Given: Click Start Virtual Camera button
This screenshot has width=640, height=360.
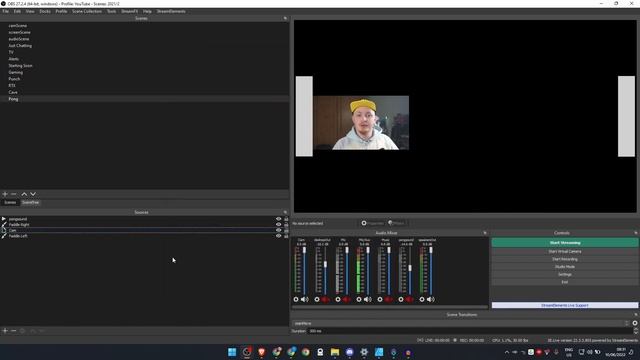Looking at the screenshot, I should (565, 251).
